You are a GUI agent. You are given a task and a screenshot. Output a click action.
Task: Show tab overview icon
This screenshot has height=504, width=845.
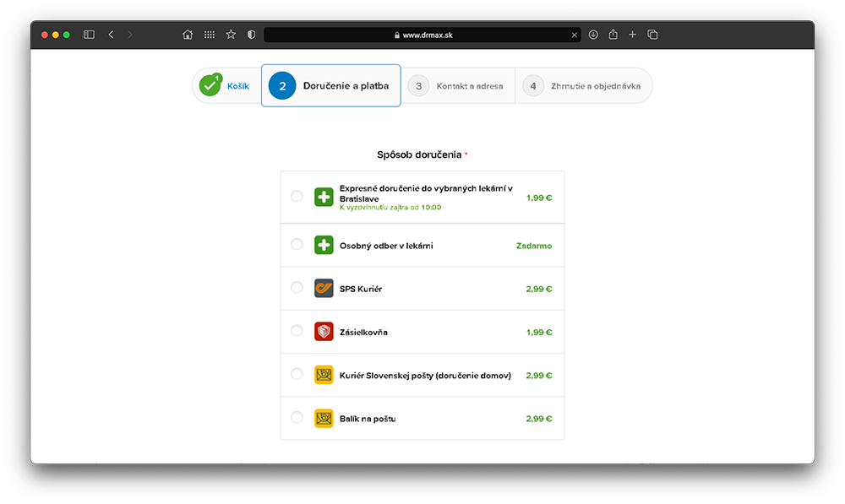pyautogui.click(x=652, y=35)
